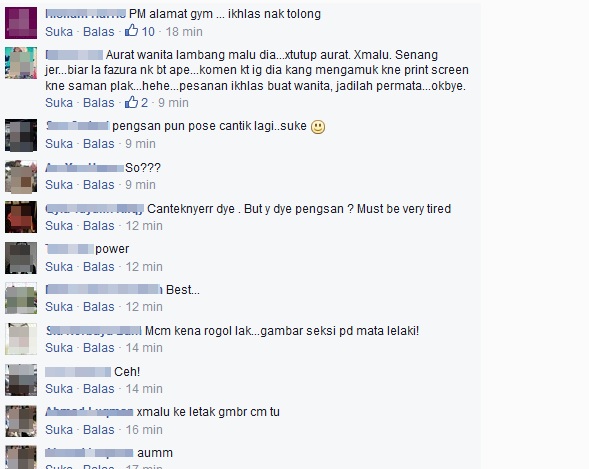Viewport: 589px width, 469px height.
Task: Click the smiley emoji after 'suke'
Action: (x=318, y=127)
